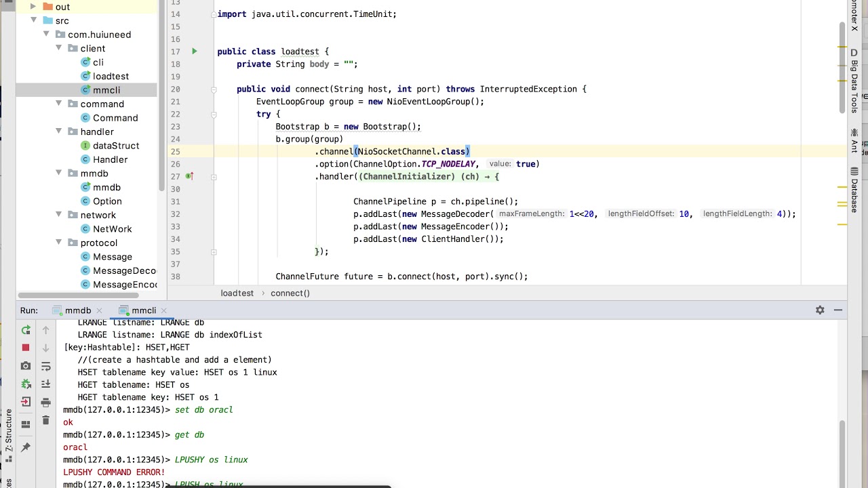This screenshot has width=868, height=488.
Task: Expand the out folder
Action: point(33,7)
